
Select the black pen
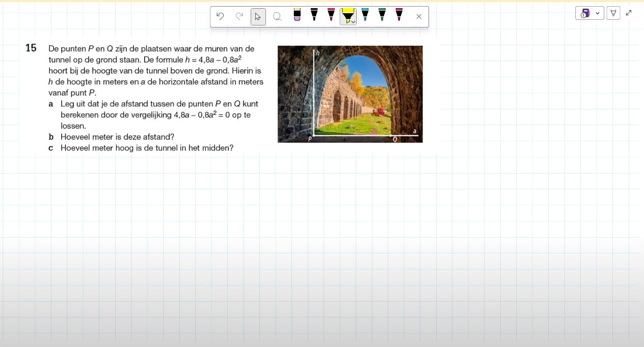coord(314,15)
